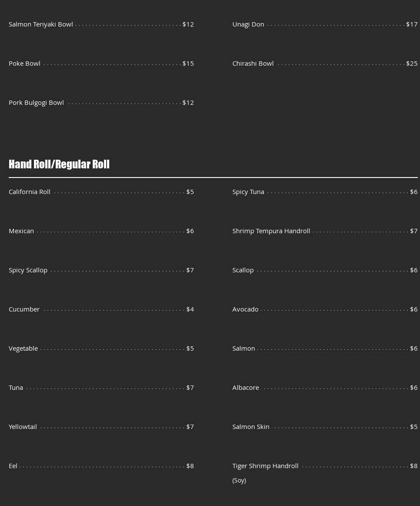The height and width of the screenshot is (506, 420).
Task: Click the Albacore roll name
Action: (x=245, y=388)
